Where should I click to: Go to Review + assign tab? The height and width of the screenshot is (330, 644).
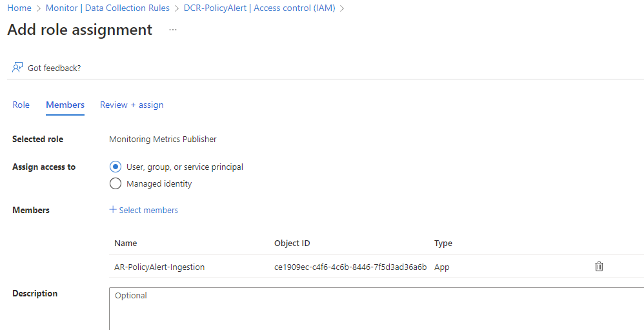pyautogui.click(x=132, y=105)
